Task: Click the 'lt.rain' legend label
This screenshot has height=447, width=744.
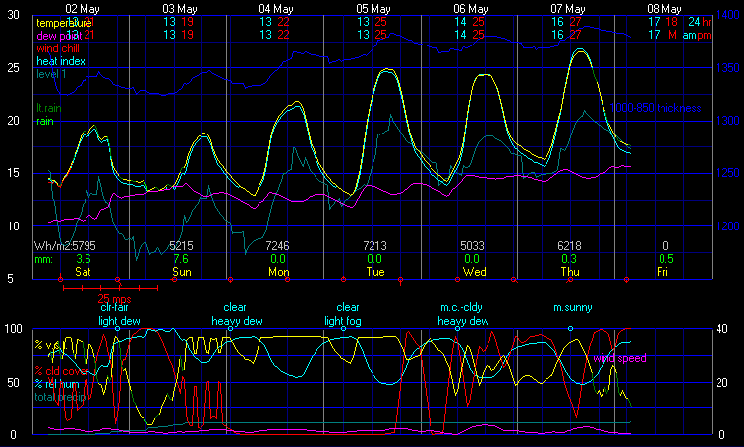Action: 49,108
